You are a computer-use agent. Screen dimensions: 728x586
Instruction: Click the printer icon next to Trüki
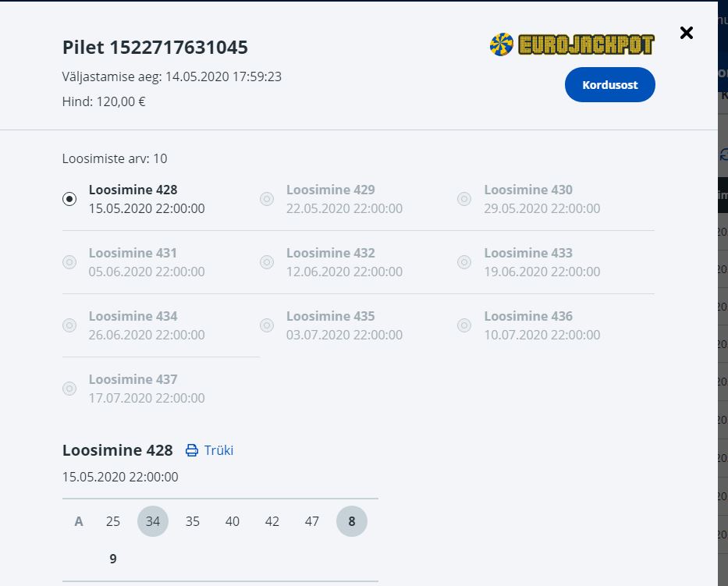click(x=192, y=450)
